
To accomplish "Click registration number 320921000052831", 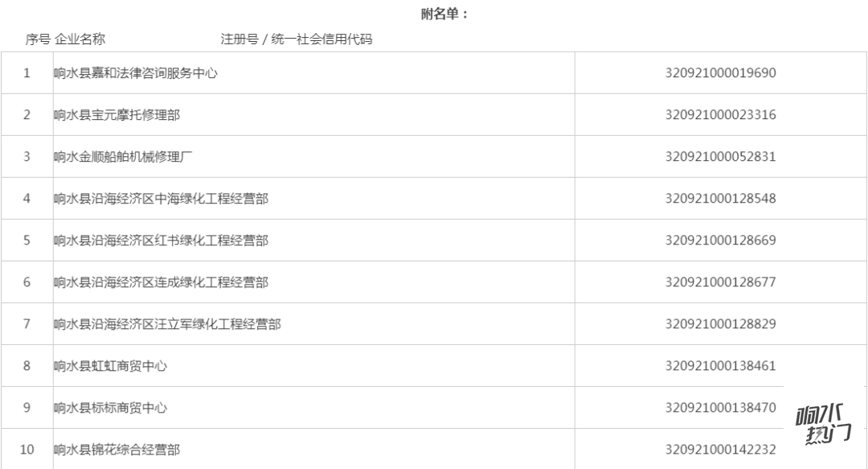I will point(720,157).
